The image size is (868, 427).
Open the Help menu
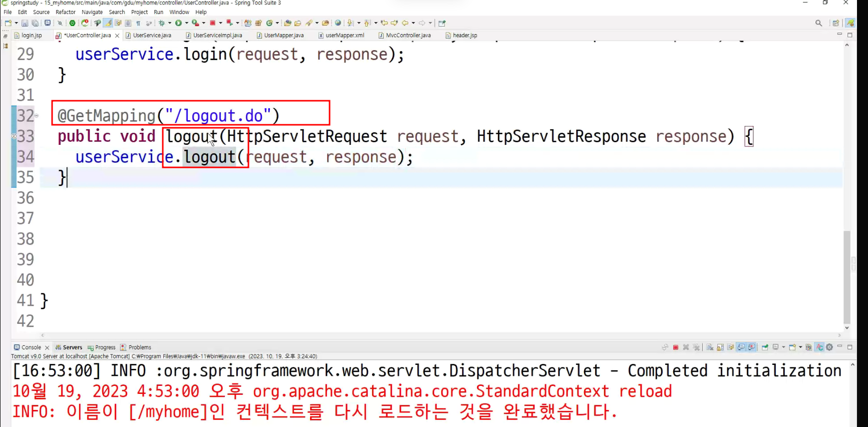coord(201,12)
